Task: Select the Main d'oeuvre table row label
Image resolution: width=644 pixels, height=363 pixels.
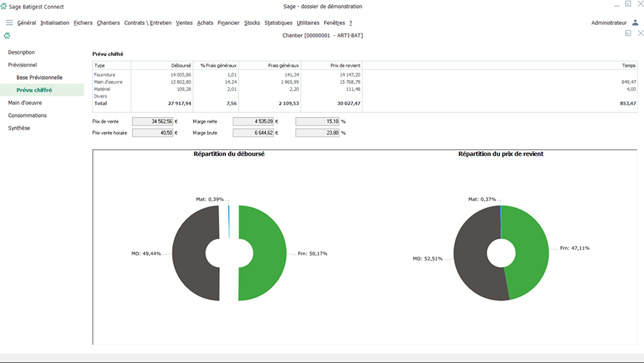Action: pos(108,82)
